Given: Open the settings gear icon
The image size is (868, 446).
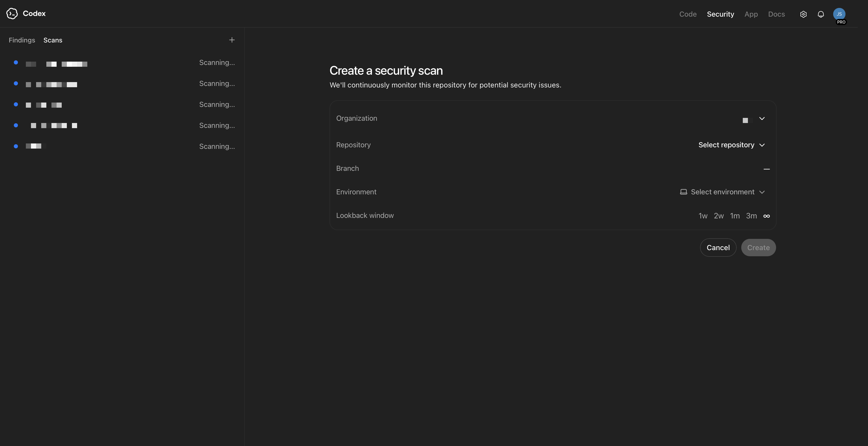Looking at the screenshot, I should point(803,14).
